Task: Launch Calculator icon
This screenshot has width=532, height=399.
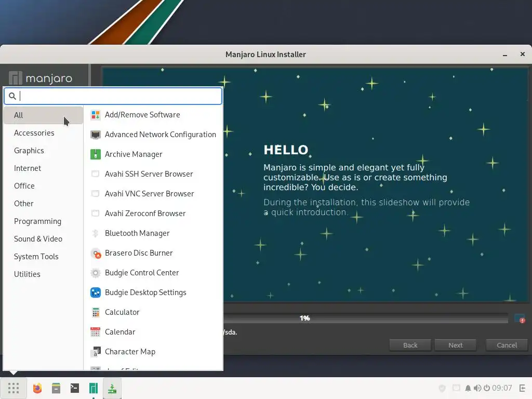Action: 96,312
